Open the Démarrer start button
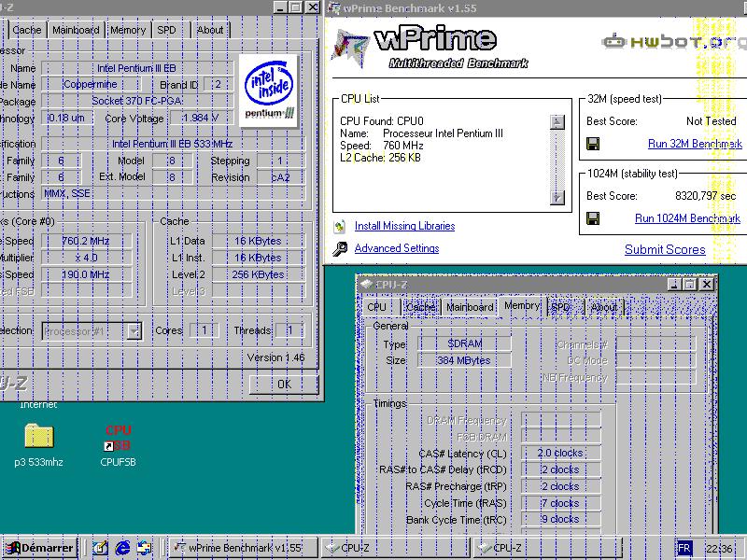Screen dimensions: 747x560 (39, 548)
